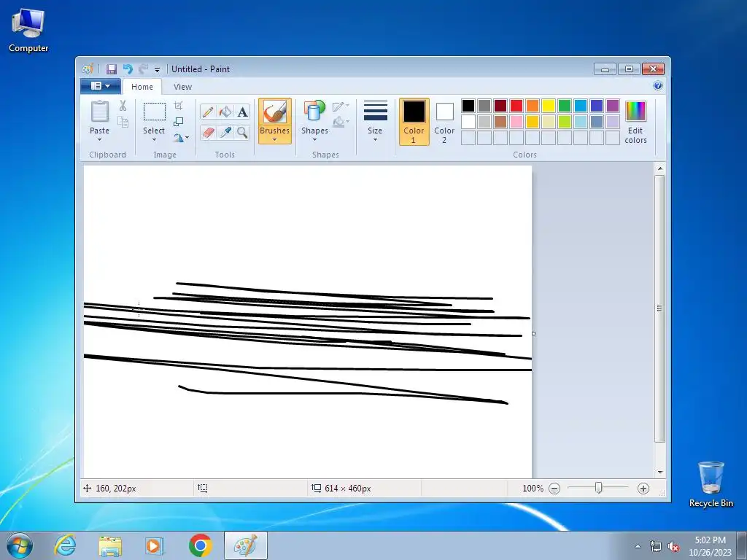Pick the green color swatch
Image resolution: width=747 pixels, height=560 pixels.
tap(565, 106)
